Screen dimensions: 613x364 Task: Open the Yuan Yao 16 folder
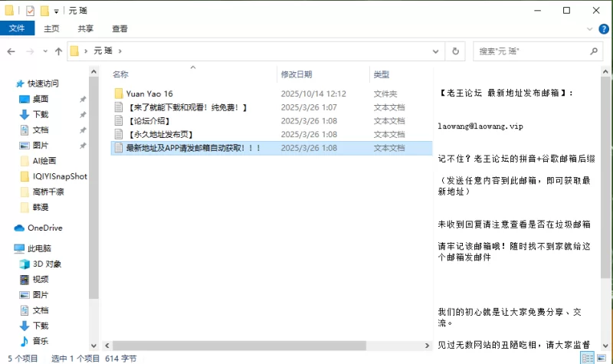click(149, 93)
